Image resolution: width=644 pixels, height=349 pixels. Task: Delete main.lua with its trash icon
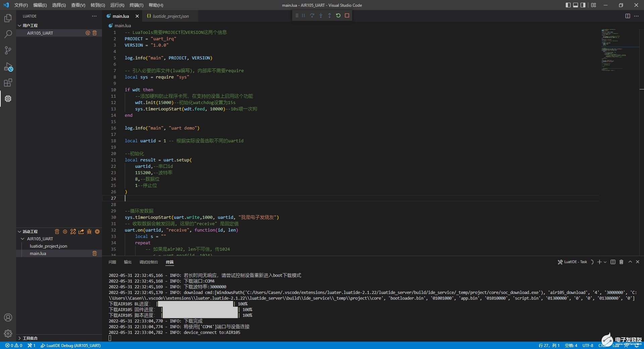point(95,253)
